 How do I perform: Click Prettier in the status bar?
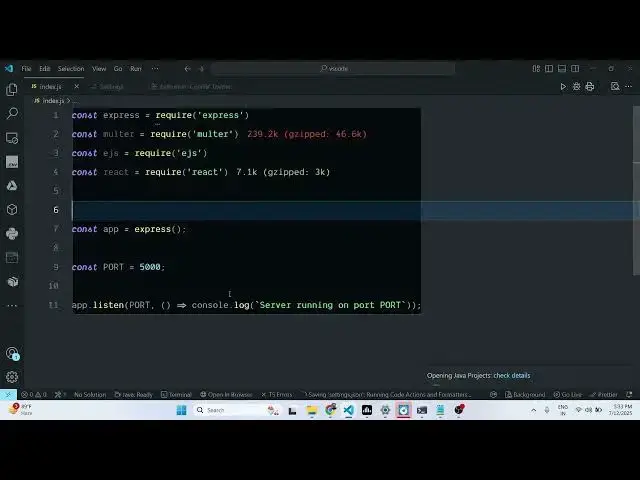(x=604, y=394)
